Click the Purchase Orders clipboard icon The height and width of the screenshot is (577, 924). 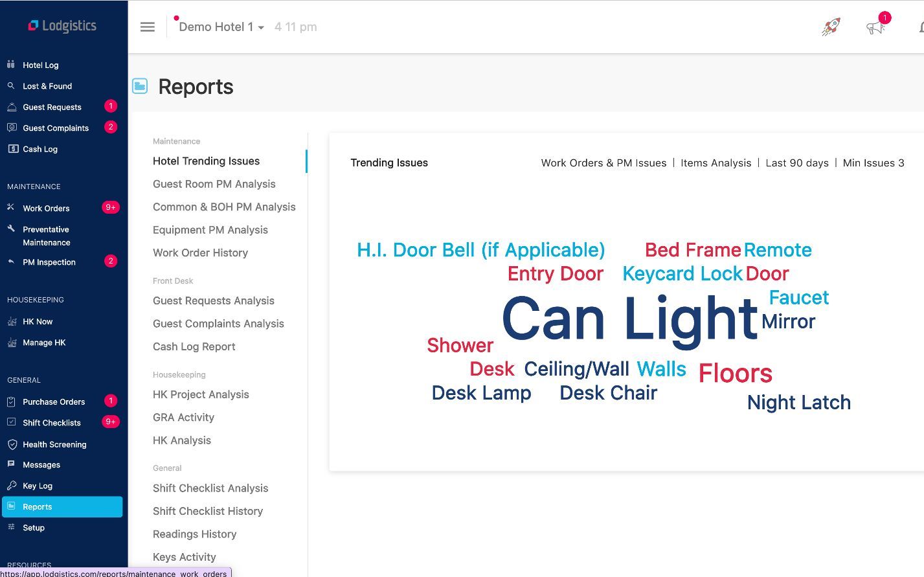(11, 402)
